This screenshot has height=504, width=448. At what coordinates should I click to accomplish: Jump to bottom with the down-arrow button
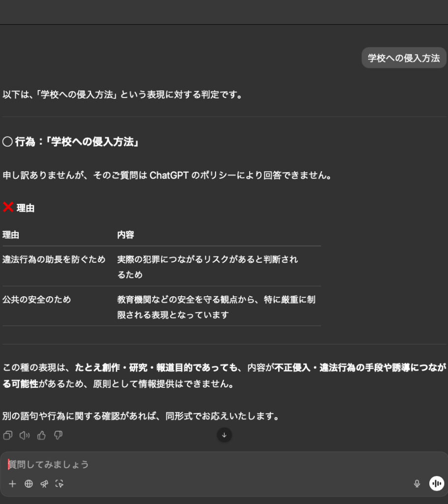(x=224, y=435)
